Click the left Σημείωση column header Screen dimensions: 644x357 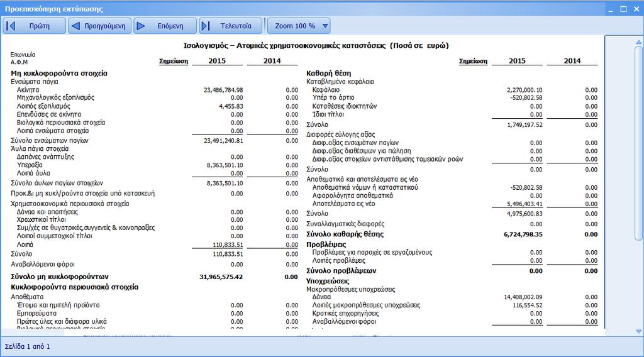point(174,61)
